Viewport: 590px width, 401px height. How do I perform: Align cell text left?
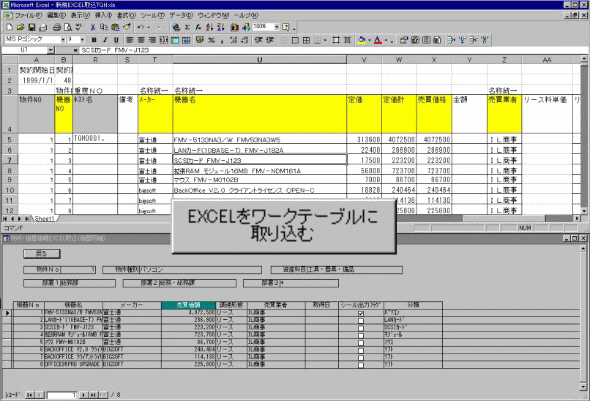pos(130,40)
